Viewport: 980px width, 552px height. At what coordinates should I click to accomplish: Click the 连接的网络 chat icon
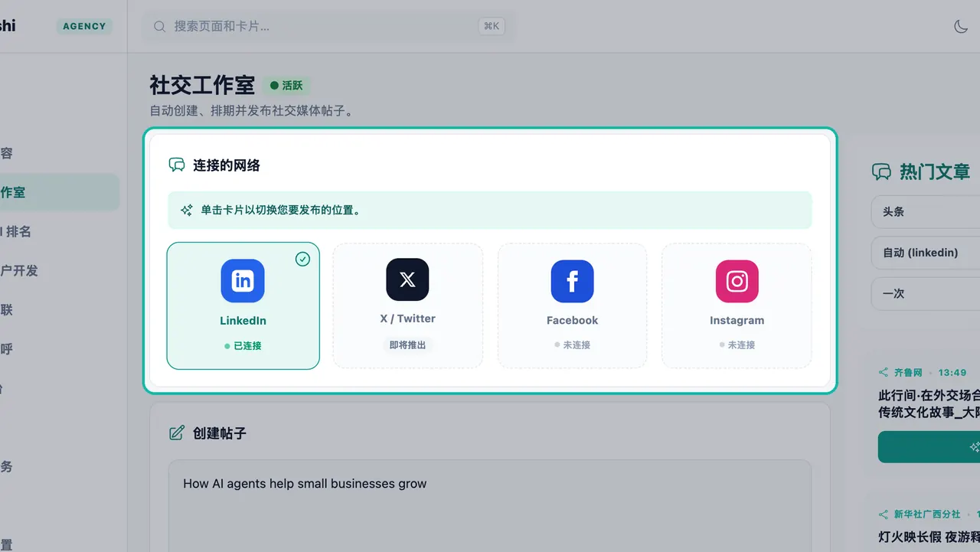tap(177, 165)
